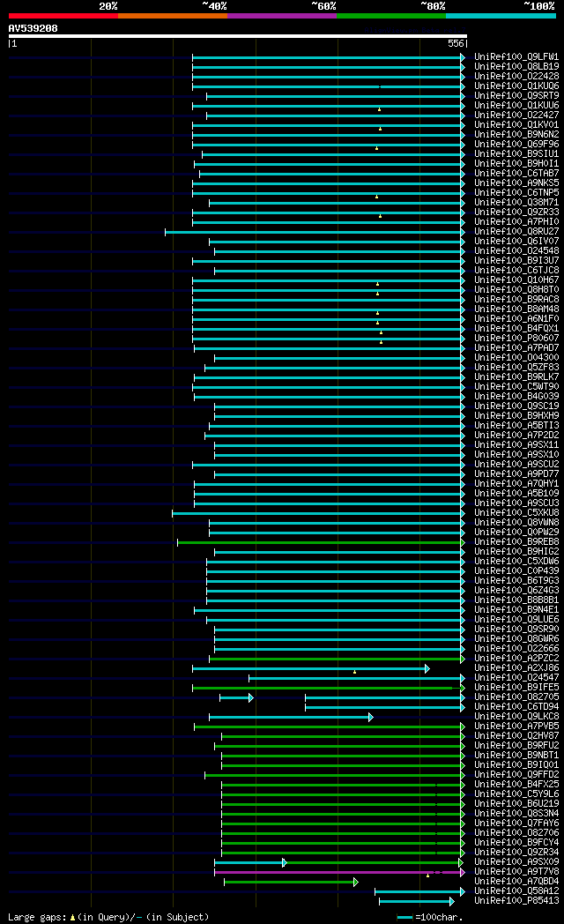Open hit UniRef100_Q8LB19
Image resolution: width=564 pixels, height=924 pixels.
tap(516, 67)
